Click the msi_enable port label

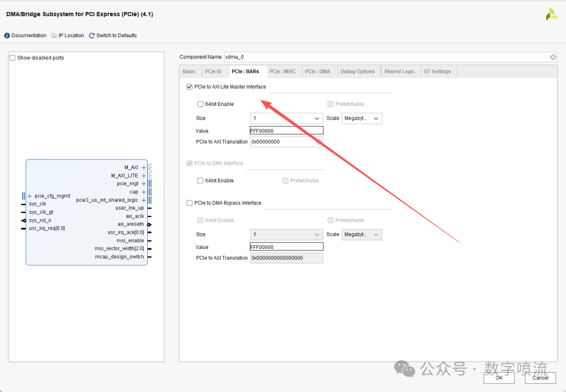(130, 241)
